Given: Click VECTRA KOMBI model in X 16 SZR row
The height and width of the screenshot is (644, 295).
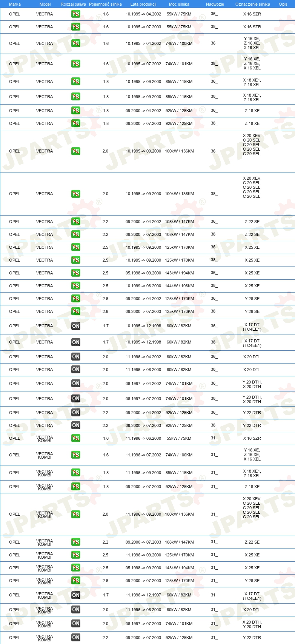Looking at the screenshot, I should pyautogui.click(x=45, y=439).
